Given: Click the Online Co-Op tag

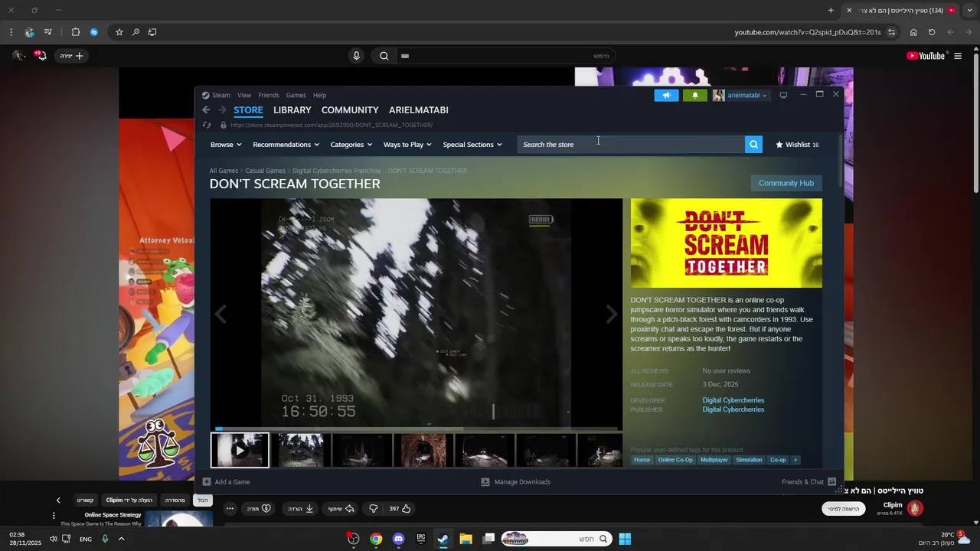Looking at the screenshot, I should (675, 460).
